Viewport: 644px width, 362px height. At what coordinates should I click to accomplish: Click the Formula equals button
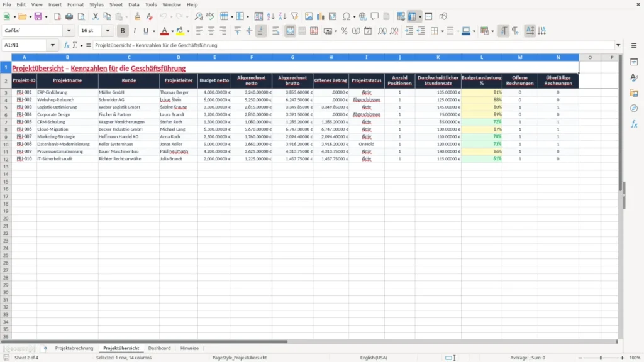(88, 45)
